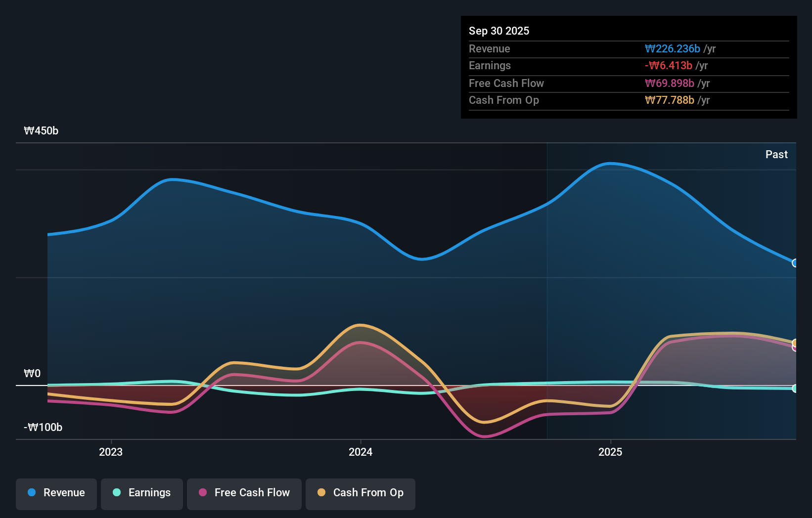Select the Revenue endpoint marker on chart

pos(794,264)
